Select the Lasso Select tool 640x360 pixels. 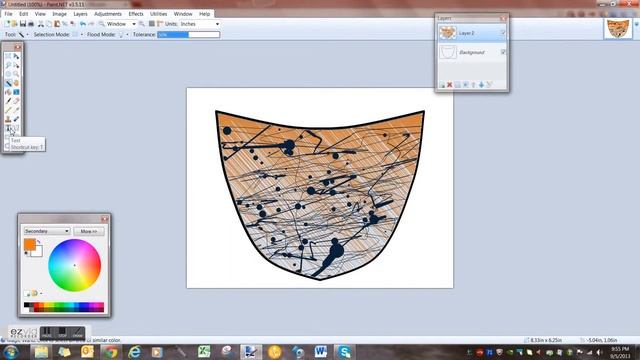(x=8, y=65)
